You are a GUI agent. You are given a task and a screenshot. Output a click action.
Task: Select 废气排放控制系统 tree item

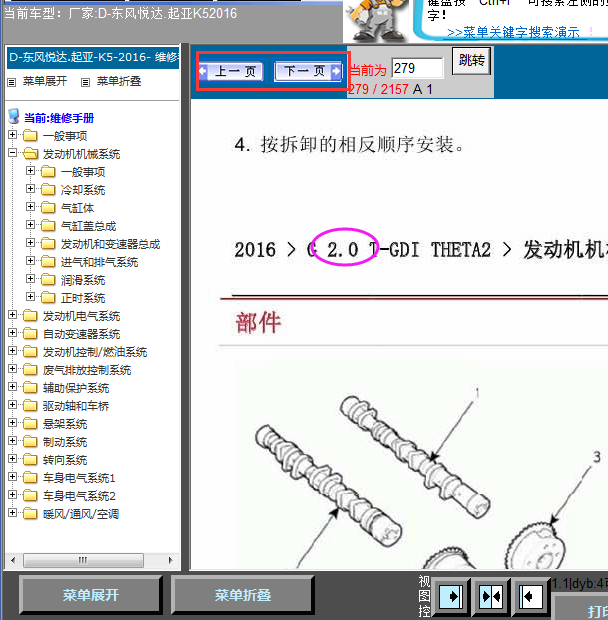[87, 370]
